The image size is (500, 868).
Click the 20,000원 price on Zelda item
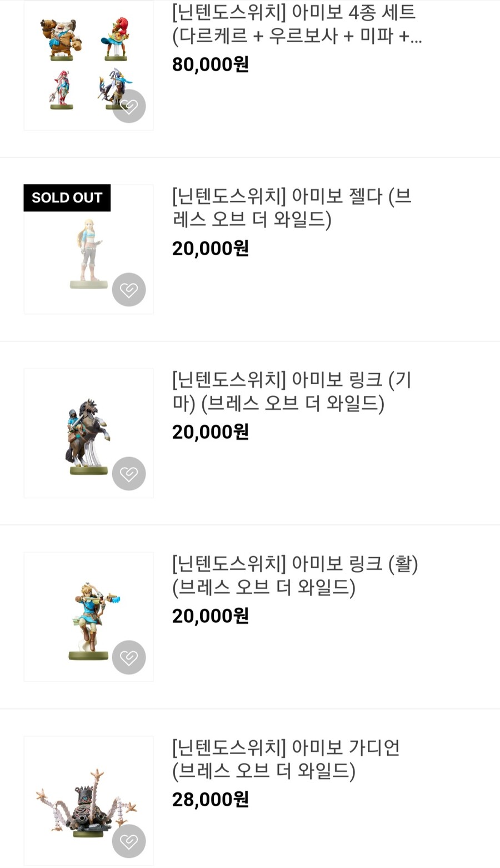[209, 249]
